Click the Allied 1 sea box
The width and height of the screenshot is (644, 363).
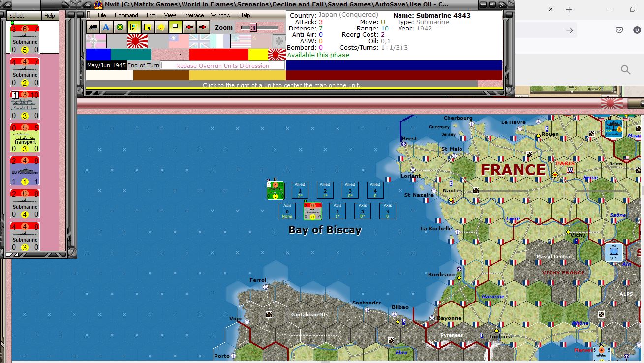click(300, 190)
